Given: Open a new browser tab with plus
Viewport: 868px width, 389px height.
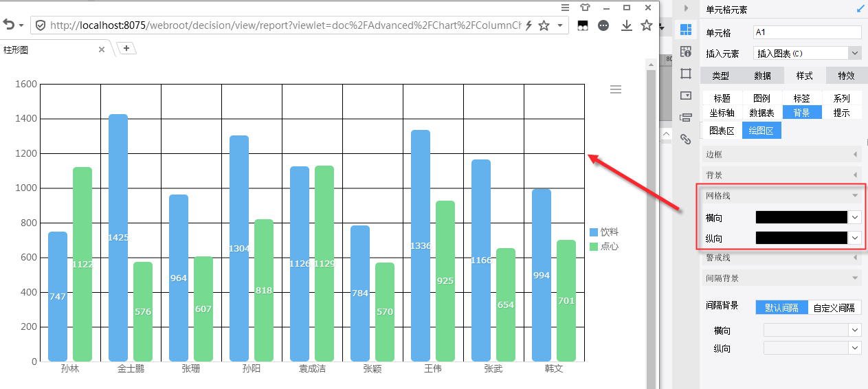Looking at the screenshot, I should (x=127, y=48).
